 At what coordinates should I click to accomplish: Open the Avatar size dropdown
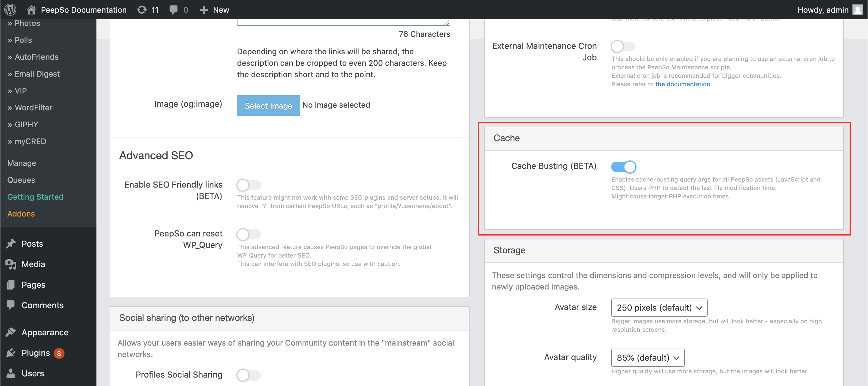(659, 308)
